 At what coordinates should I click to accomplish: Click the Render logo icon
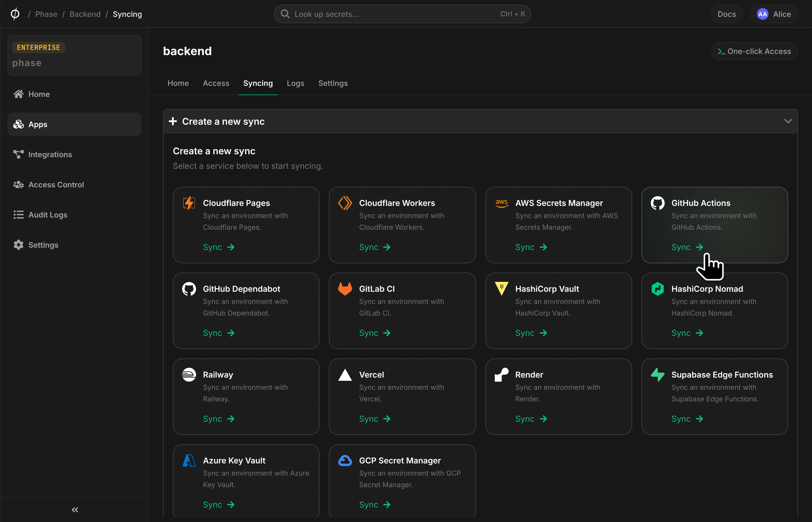click(x=502, y=375)
